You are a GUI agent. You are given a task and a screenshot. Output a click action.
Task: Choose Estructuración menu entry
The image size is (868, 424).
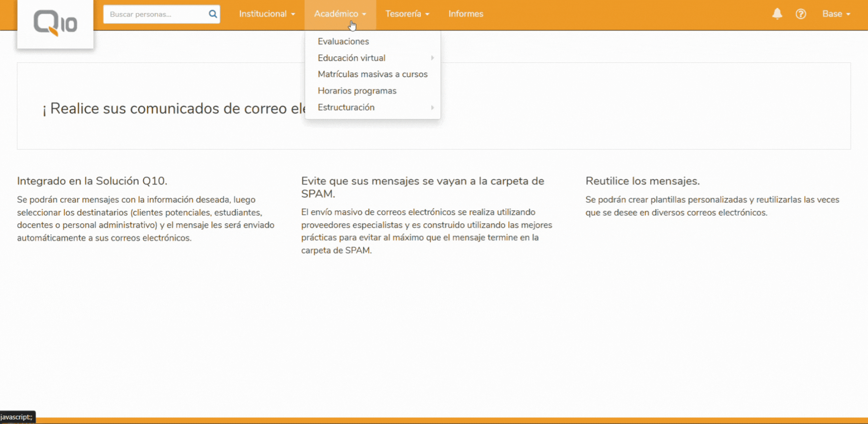click(x=346, y=107)
